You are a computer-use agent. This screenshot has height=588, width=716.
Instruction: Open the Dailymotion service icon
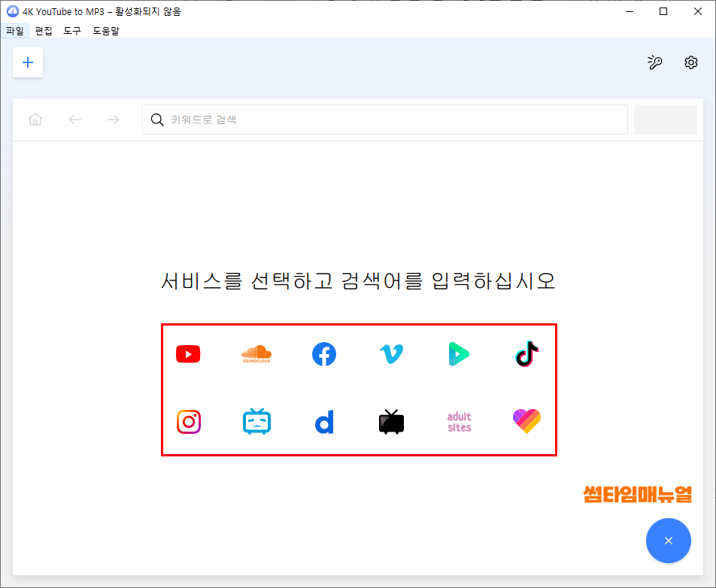click(324, 422)
